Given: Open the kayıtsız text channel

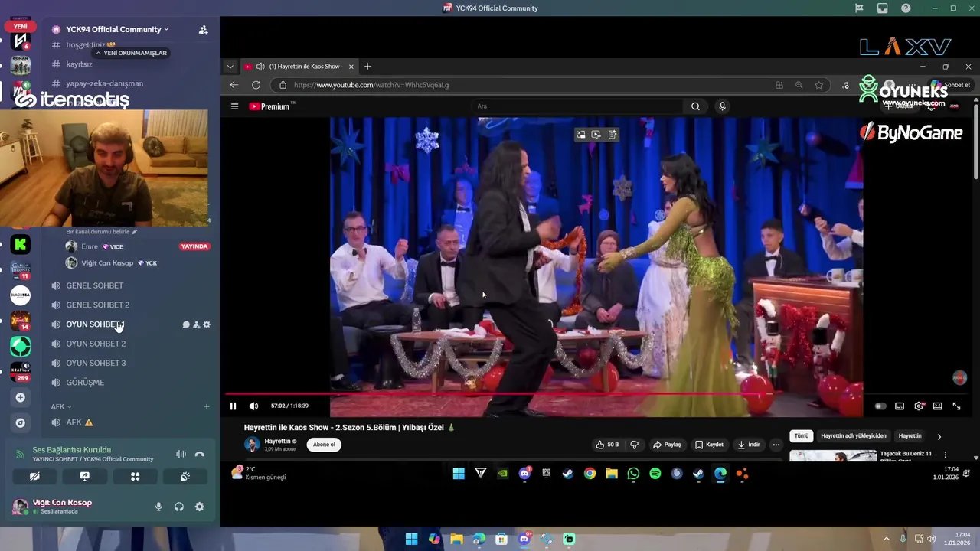Looking at the screenshot, I should point(79,64).
